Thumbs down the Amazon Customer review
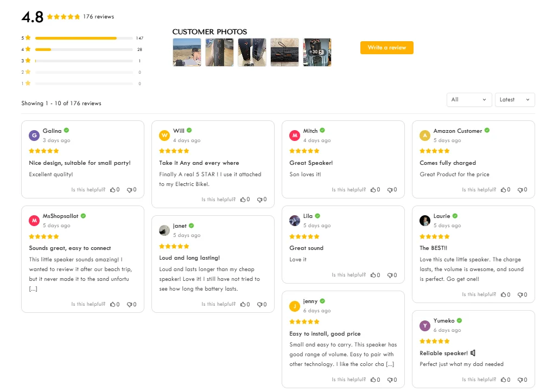Image resolution: width=540 pixels, height=392 pixels. tap(520, 190)
